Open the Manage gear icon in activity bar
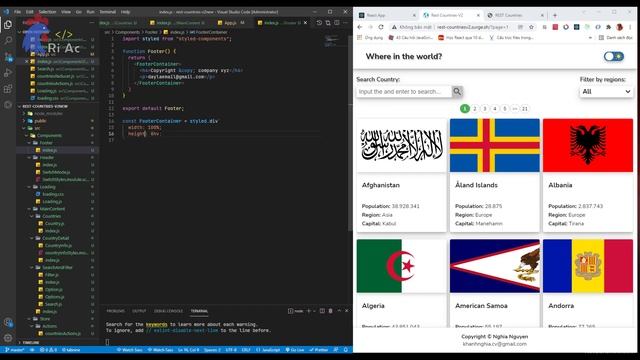The width and height of the screenshot is (640, 360). (x=8, y=338)
